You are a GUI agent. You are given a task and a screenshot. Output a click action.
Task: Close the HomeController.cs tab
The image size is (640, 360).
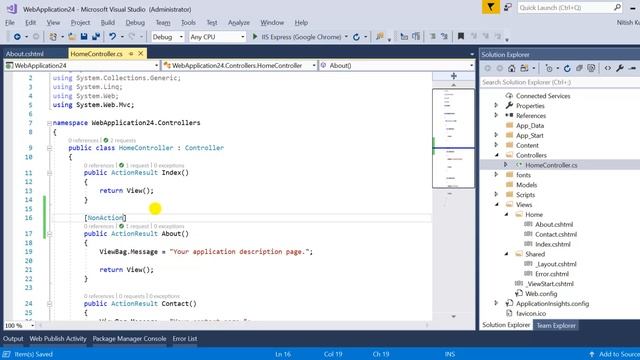(x=141, y=53)
